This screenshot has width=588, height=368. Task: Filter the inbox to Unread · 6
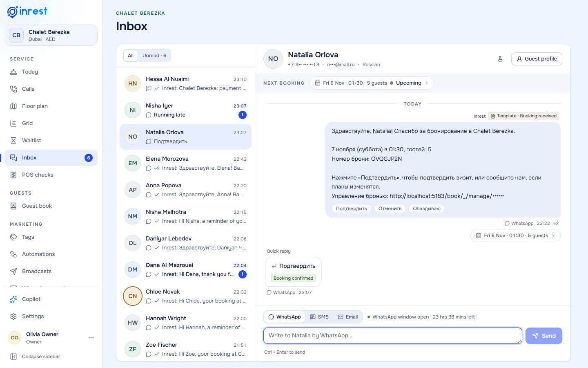[x=154, y=56]
